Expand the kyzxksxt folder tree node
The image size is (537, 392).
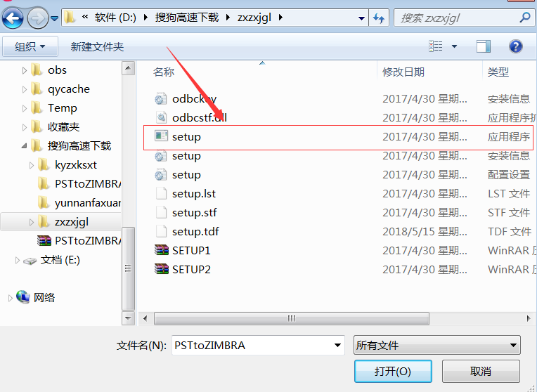32,165
